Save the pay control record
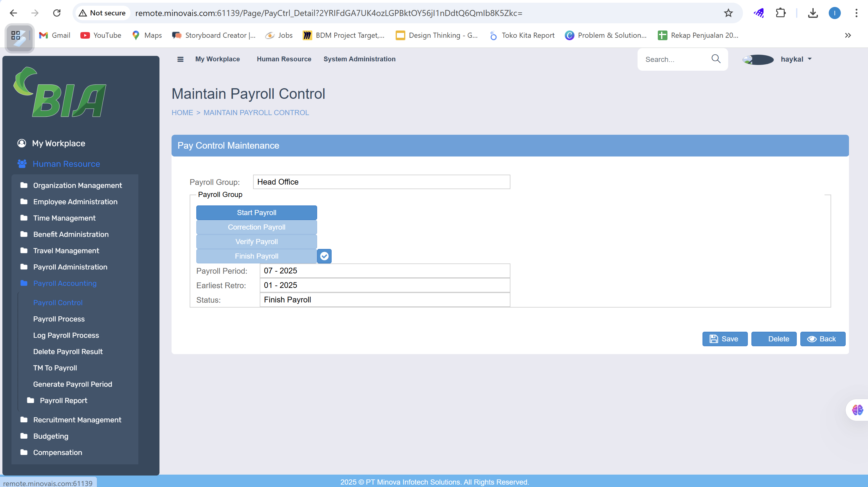Image resolution: width=868 pixels, height=487 pixels. [725, 339]
